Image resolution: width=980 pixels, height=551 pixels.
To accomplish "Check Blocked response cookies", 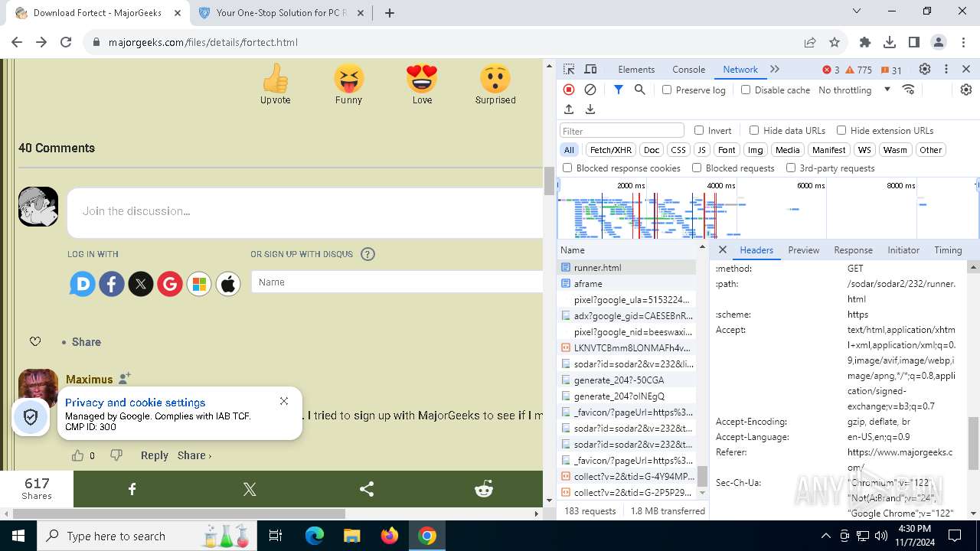I will [x=567, y=168].
